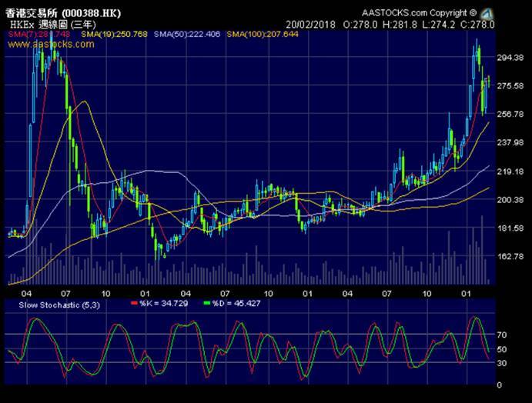Select the chart title 香港交易所 (000388.HK)

click(x=63, y=13)
